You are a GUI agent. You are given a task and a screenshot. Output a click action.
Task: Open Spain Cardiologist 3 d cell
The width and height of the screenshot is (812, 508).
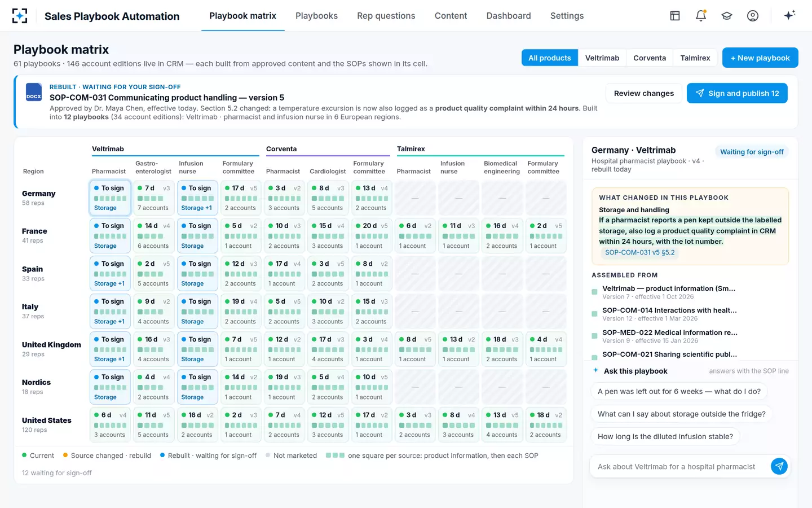pyautogui.click(x=328, y=273)
